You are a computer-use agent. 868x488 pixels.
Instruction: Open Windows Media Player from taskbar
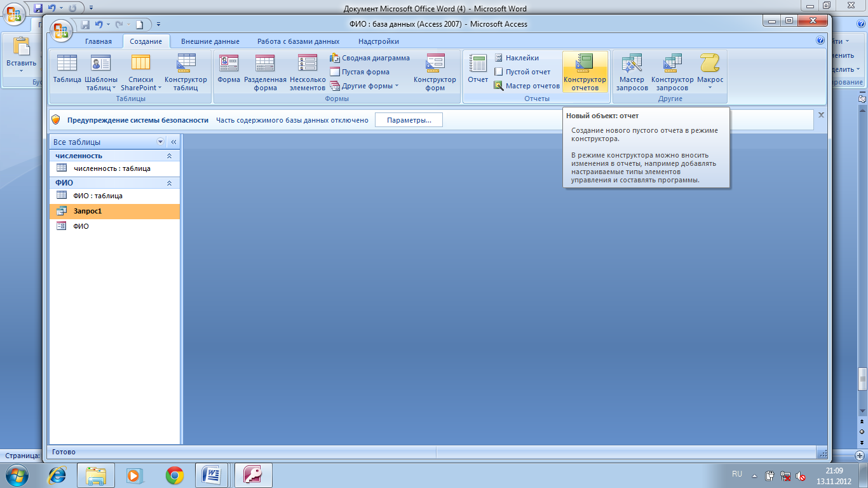click(135, 475)
